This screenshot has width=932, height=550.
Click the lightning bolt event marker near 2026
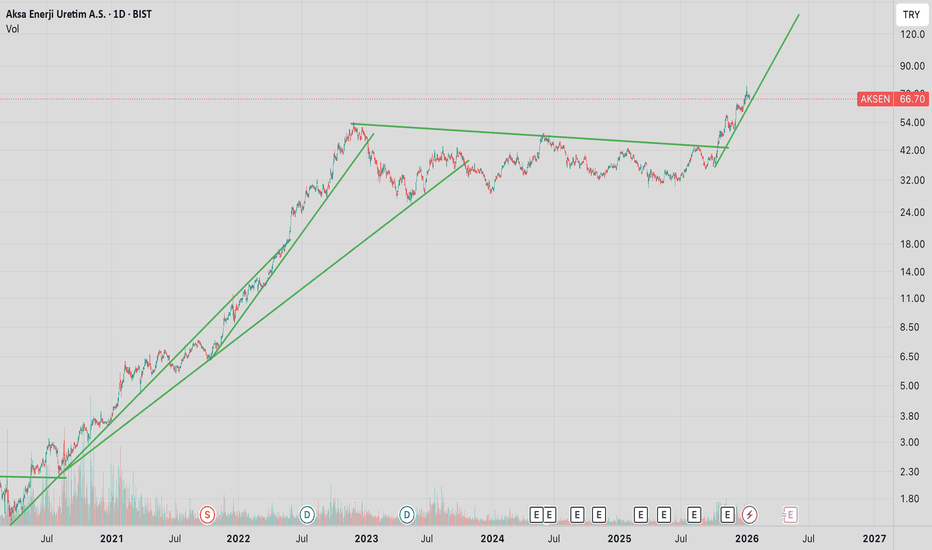750,514
